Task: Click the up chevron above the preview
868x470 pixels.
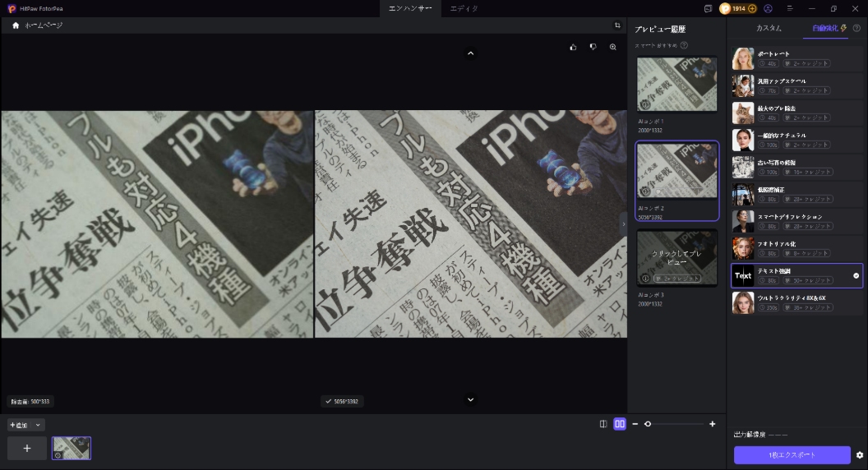Action: click(x=470, y=53)
